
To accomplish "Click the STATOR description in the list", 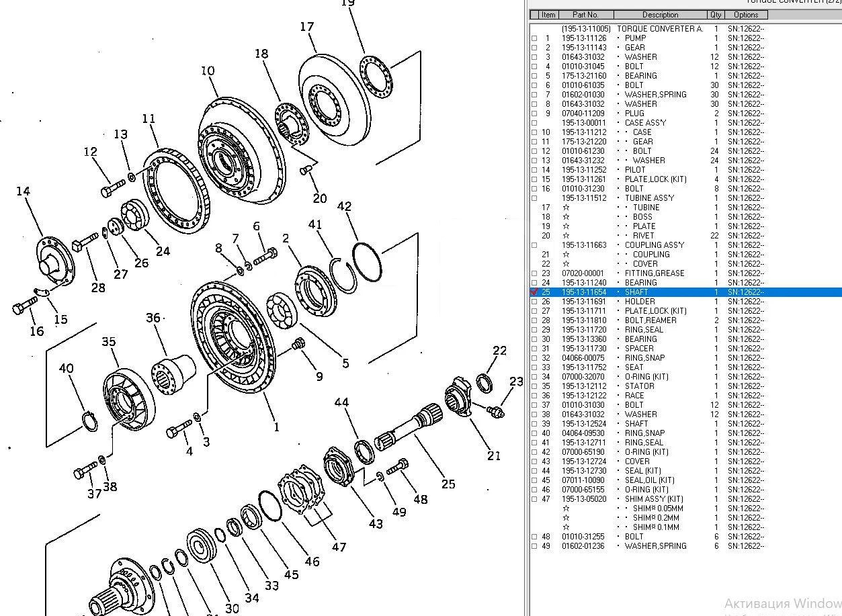I will pyautogui.click(x=640, y=386).
